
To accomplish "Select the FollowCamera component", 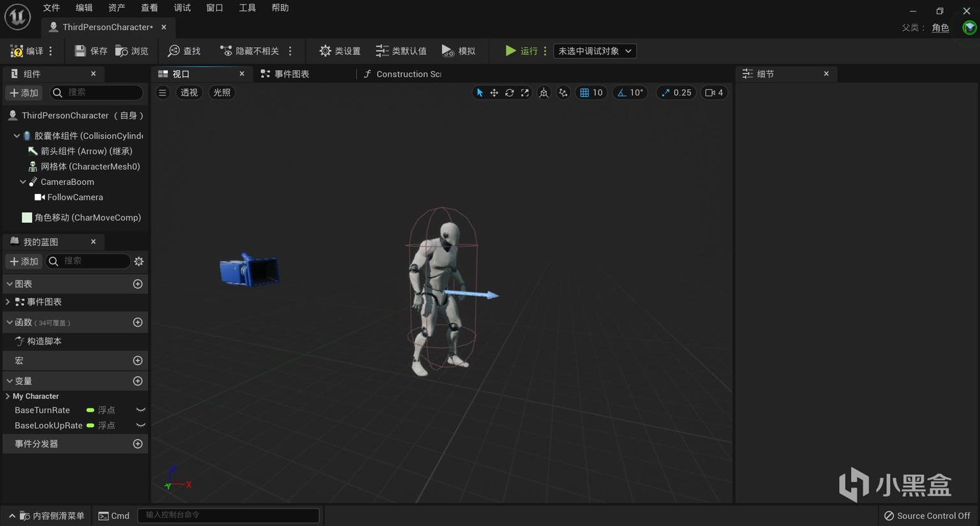I will [75, 197].
